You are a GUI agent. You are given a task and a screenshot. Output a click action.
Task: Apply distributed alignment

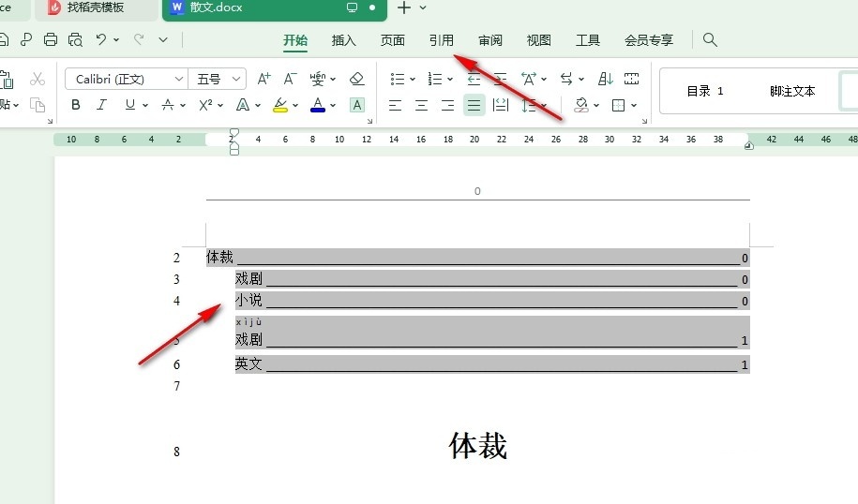[501, 105]
